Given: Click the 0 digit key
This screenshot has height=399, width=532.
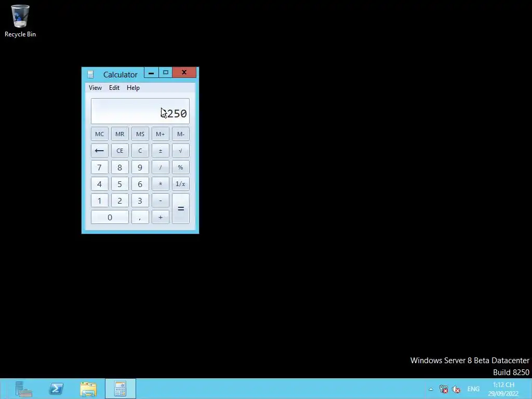Looking at the screenshot, I should click(110, 217).
